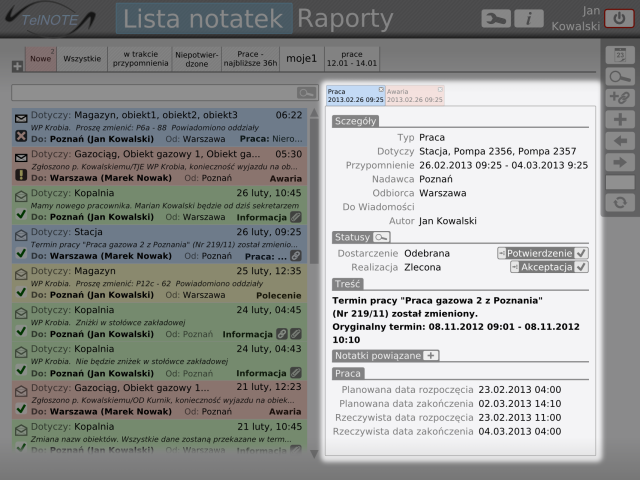Click the refresh icon in right sidebar
Screen dimensions: 640x480
click(620, 202)
